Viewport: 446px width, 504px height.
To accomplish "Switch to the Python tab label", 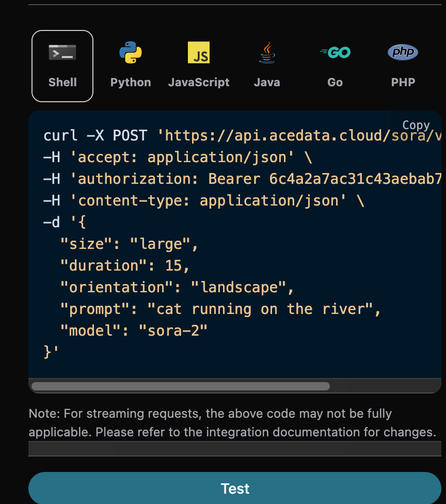I will coord(131,83).
